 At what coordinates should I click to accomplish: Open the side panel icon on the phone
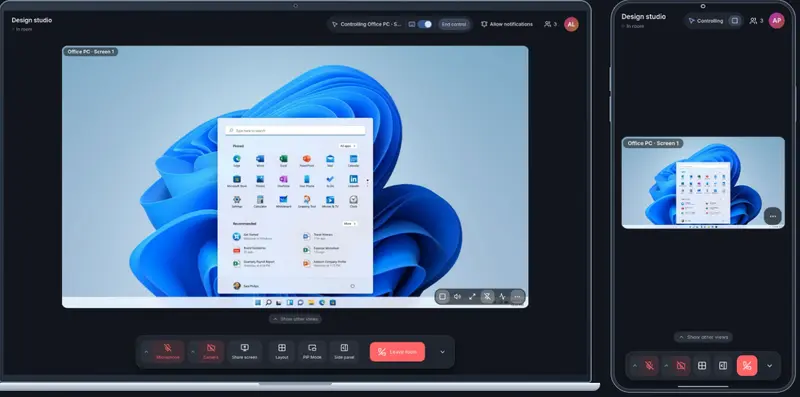722,366
